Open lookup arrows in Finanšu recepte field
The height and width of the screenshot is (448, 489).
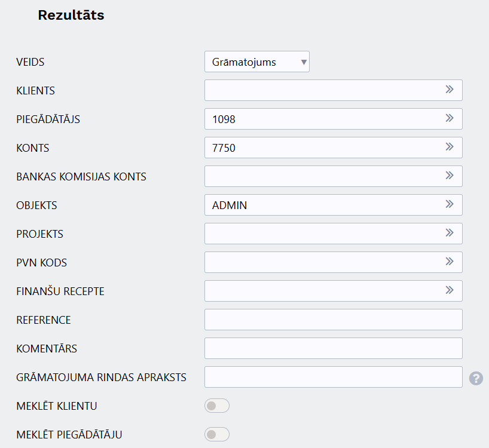tap(449, 290)
